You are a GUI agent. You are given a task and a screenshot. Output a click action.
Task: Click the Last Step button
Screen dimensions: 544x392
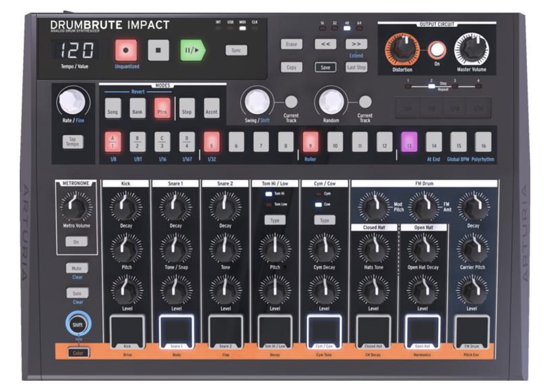(356, 67)
